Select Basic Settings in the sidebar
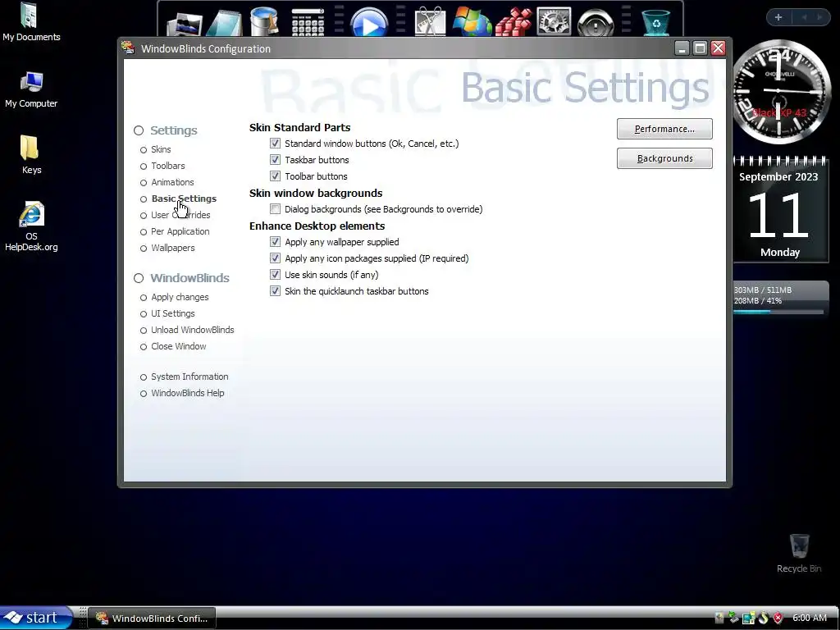This screenshot has height=630, width=840. [x=184, y=199]
